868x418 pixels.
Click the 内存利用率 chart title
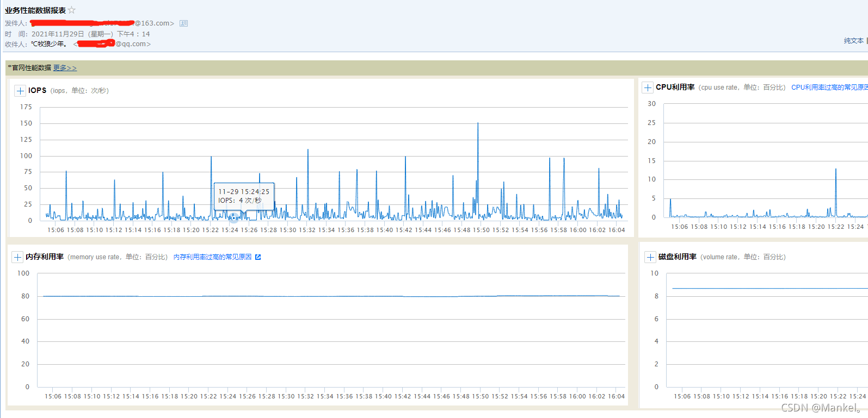coord(45,257)
